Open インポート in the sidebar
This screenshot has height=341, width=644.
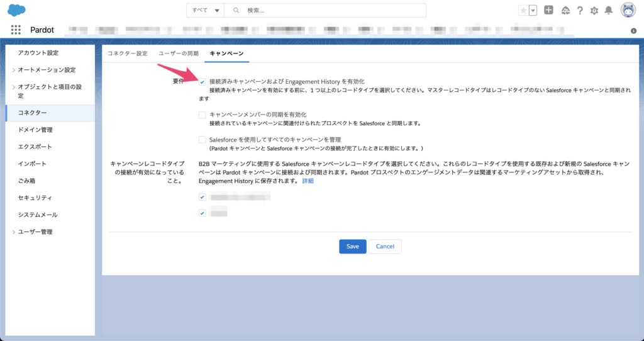32,164
